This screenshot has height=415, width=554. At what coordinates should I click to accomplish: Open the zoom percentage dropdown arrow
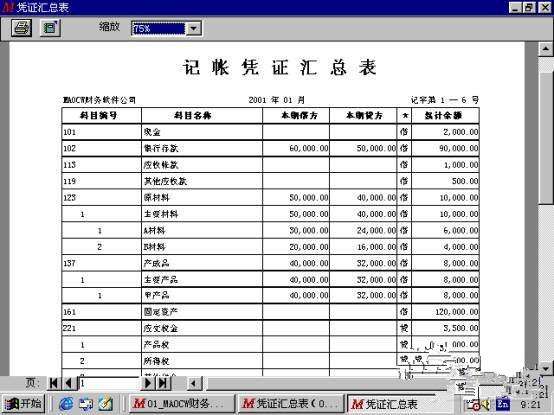pos(194,28)
